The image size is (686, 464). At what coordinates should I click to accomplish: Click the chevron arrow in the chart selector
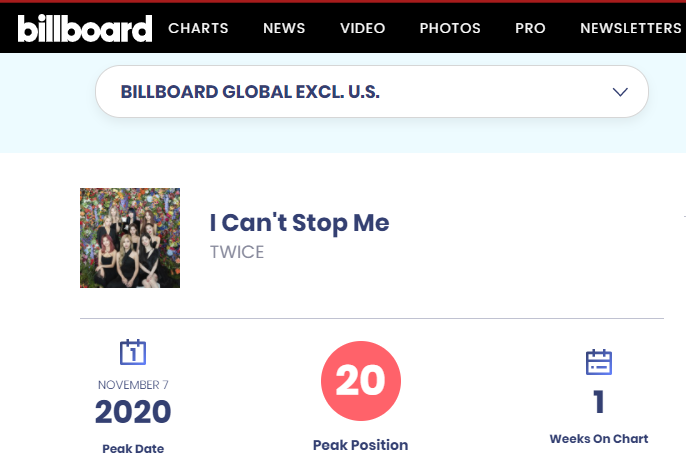tap(620, 92)
